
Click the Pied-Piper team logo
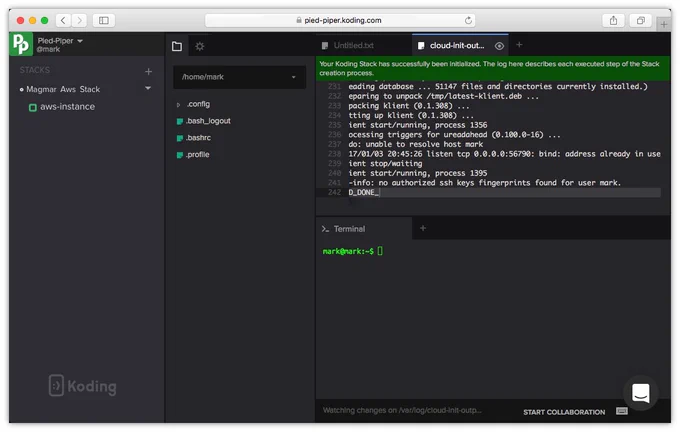click(21, 44)
